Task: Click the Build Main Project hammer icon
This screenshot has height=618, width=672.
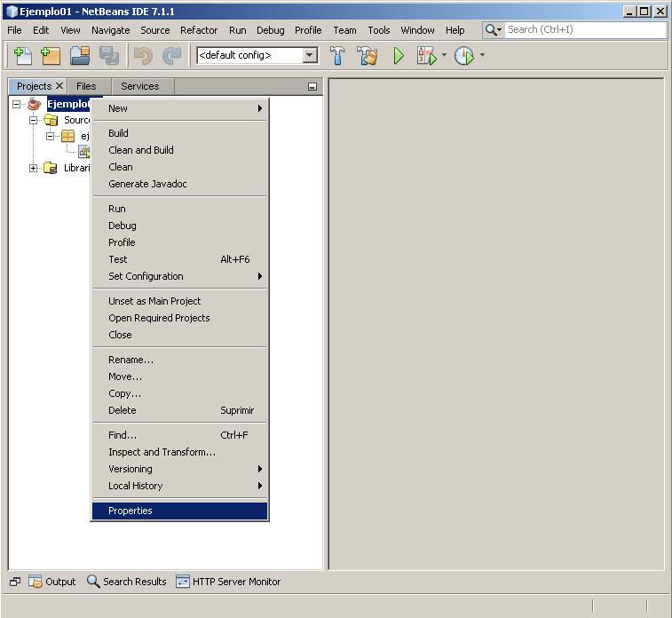Action: pyautogui.click(x=337, y=56)
